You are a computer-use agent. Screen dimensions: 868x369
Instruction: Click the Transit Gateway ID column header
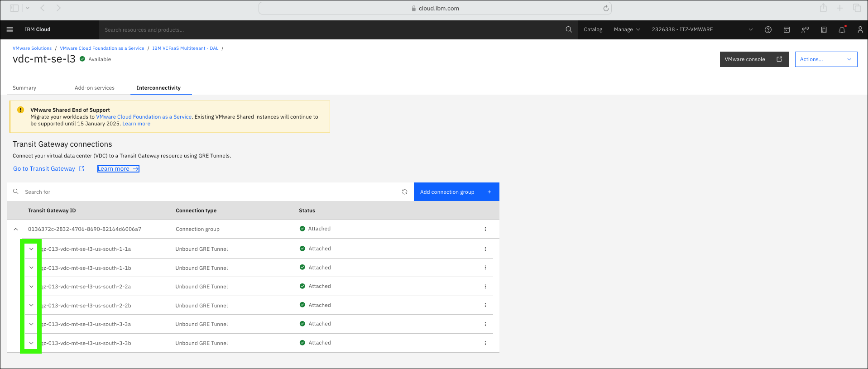[52, 211]
